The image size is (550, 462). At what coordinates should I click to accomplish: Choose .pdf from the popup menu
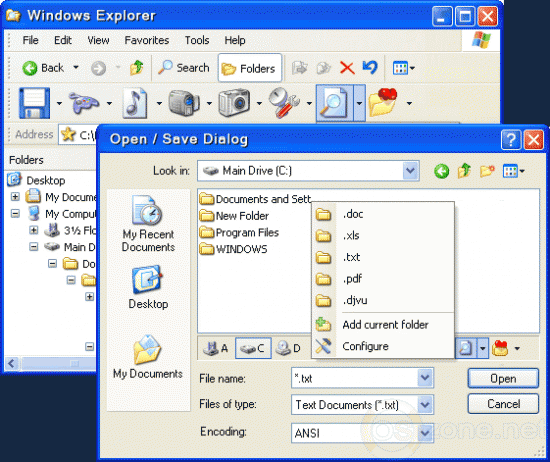click(x=383, y=279)
